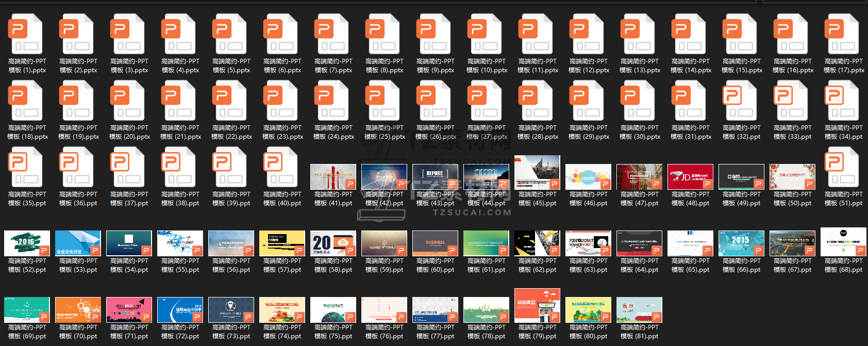Click file name 高端简约-PPT模板 (80).ppt

tap(588, 332)
